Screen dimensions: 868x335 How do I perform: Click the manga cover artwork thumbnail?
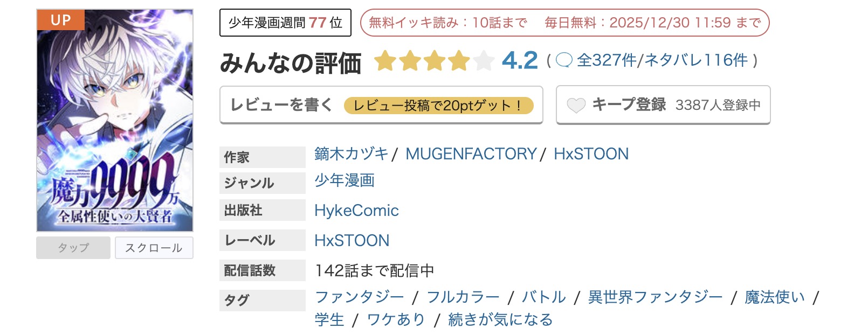[x=114, y=120]
